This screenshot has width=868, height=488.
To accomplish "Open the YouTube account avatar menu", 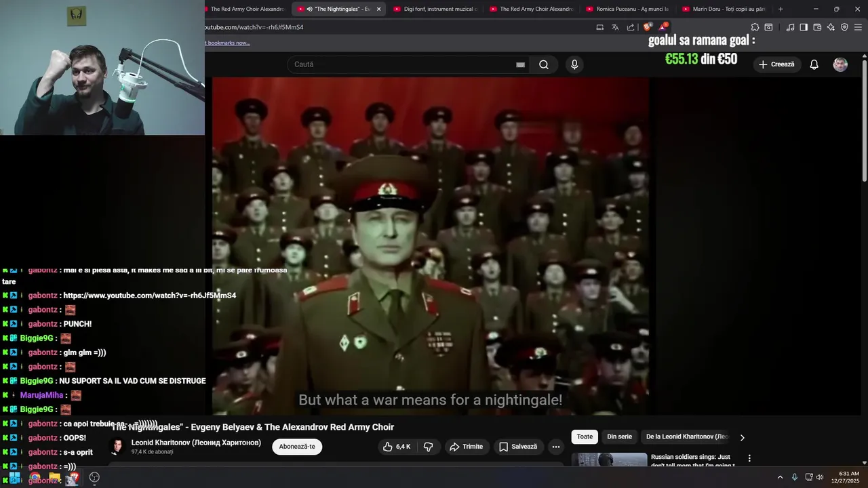I will 840,64.
